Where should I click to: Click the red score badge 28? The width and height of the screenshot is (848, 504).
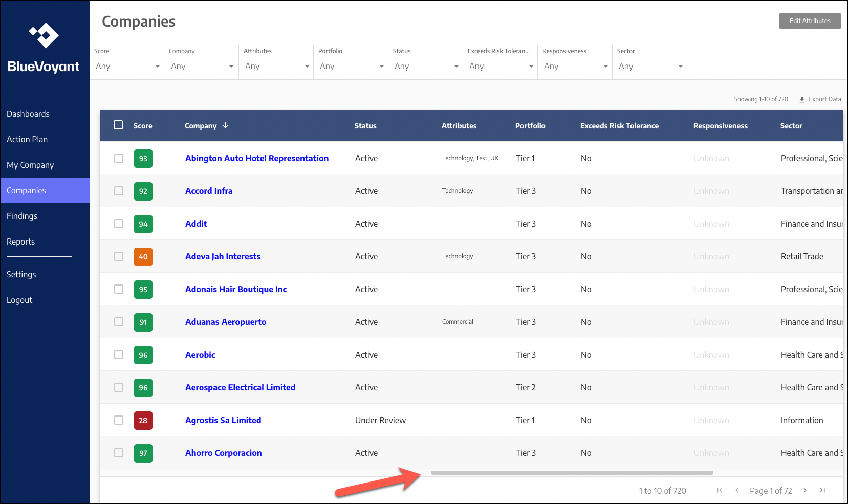[143, 421]
